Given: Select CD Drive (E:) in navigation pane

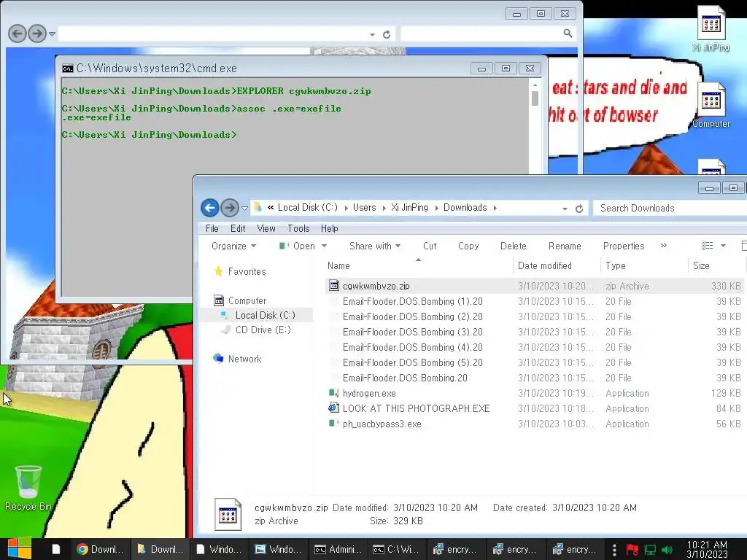Looking at the screenshot, I should point(263,330).
